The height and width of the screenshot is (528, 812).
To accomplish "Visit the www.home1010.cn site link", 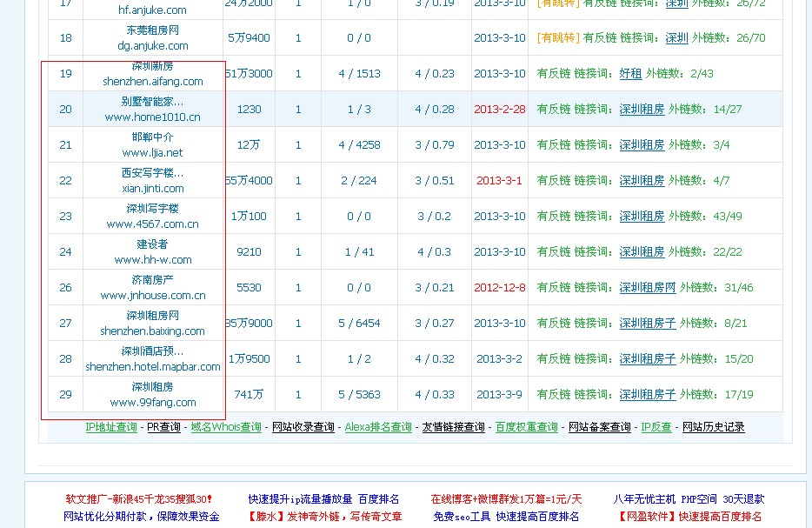I will 153,117.
